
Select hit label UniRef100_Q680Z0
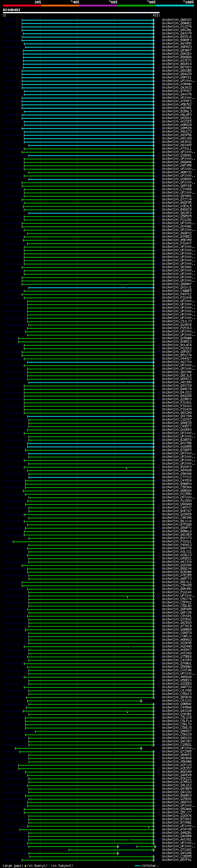tap(177, 20)
